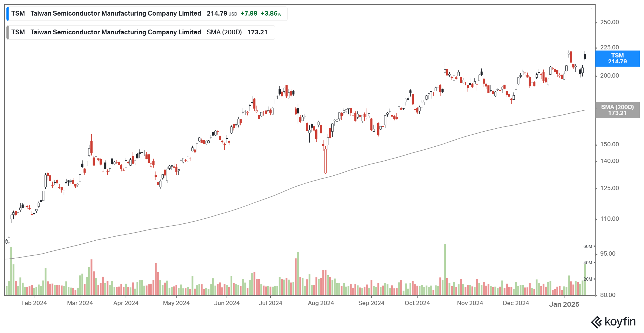
Task: Click the 200-day SMA line endpoint near 173
Action: coord(584,110)
